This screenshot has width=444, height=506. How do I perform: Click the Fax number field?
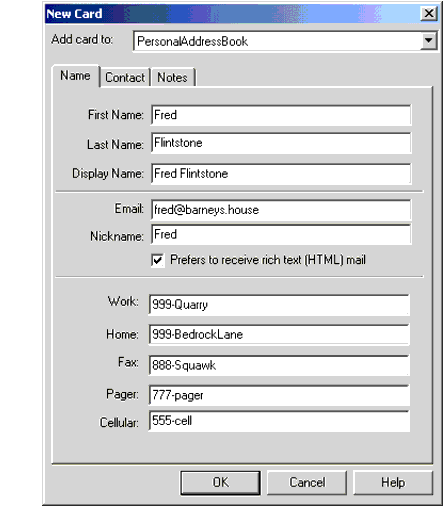coord(279,365)
